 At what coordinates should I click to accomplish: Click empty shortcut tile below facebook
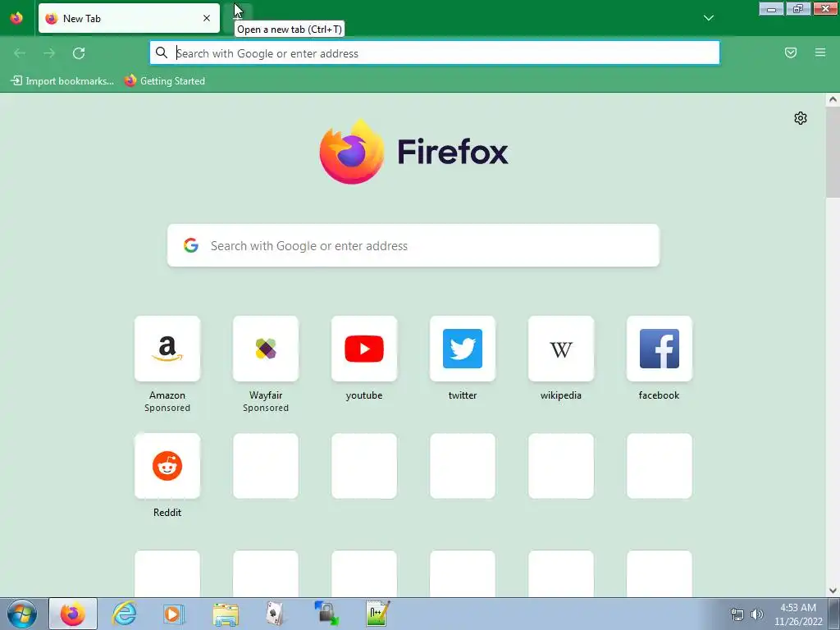click(660, 466)
